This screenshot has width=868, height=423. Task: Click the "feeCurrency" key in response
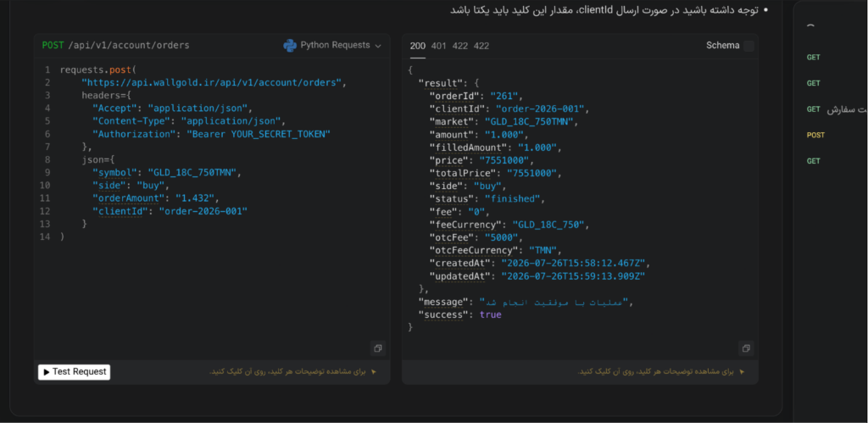[465, 225]
